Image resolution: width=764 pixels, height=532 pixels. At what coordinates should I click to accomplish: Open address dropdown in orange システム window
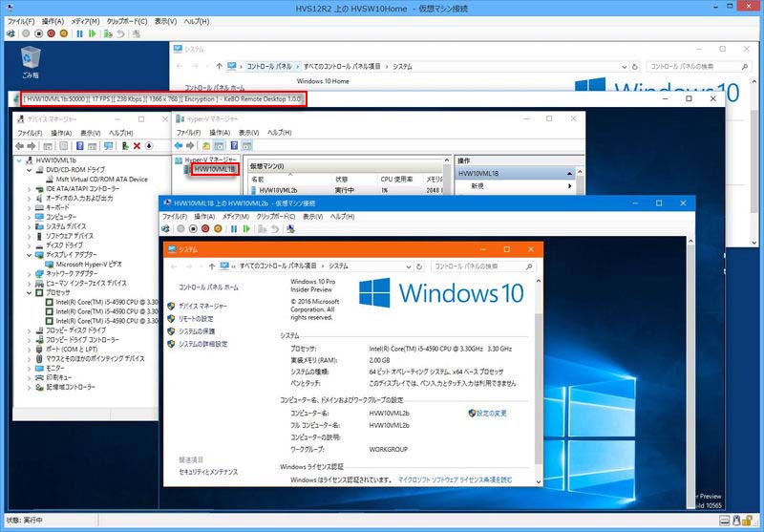(x=409, y=266)
